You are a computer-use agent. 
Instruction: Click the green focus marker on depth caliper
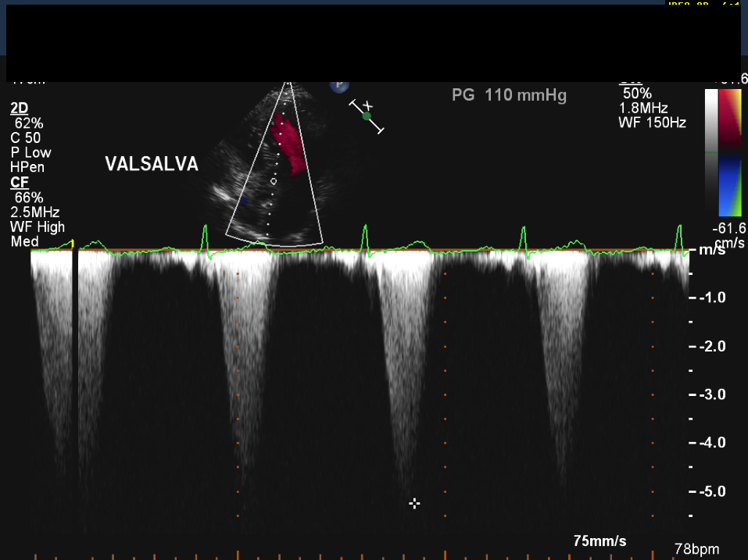click(x=367, y=116)
